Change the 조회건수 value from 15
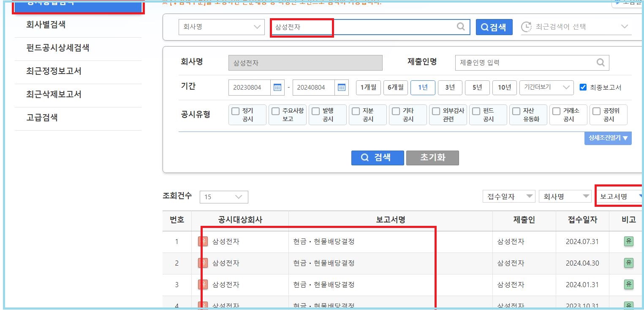 (224, 197)
